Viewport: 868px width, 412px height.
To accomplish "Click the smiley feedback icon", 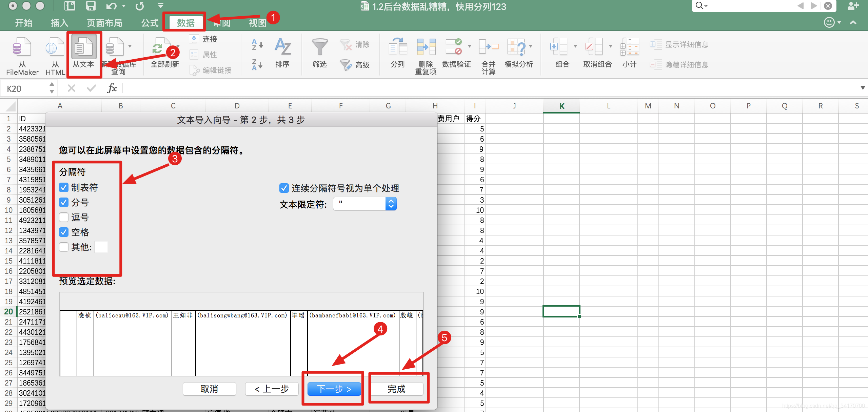I will pyautogui.click(x=829, y=22).
